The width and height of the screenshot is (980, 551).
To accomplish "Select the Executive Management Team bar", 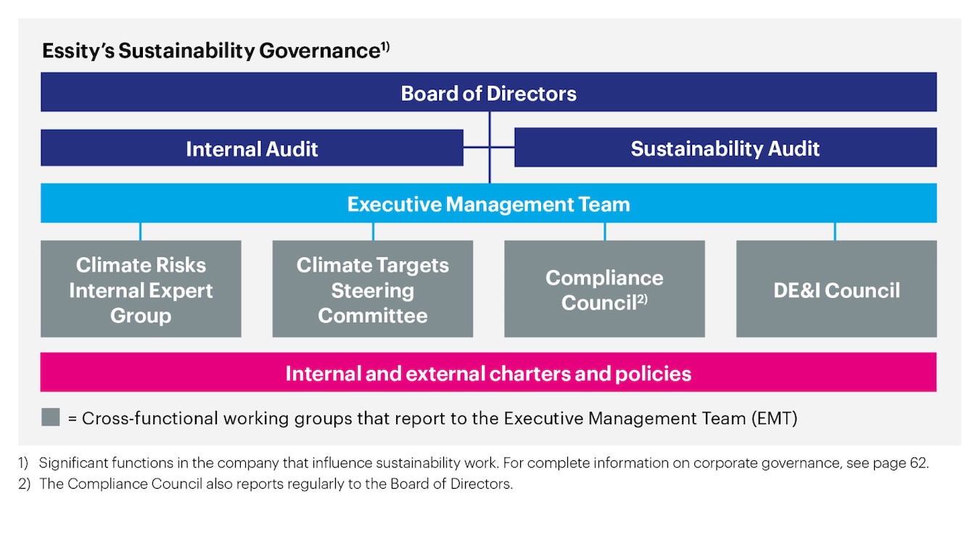I will click(x=488, y=204).
